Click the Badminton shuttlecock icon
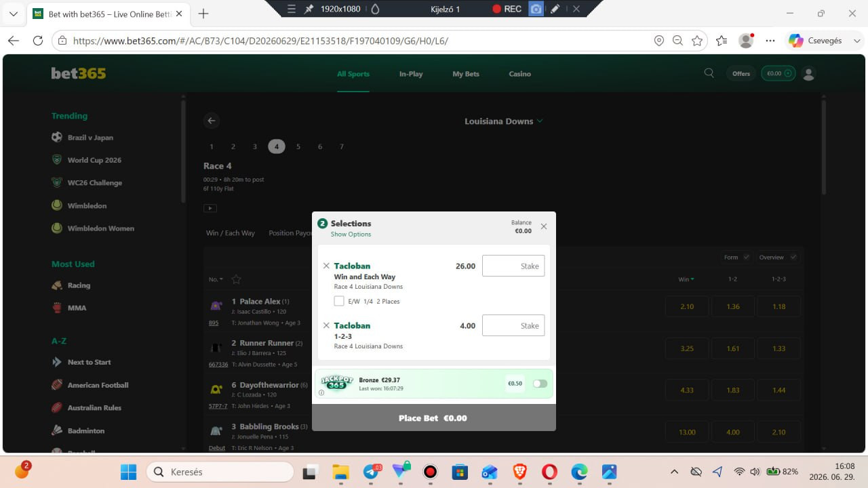The width and height of the screenshot is (868, 488). [57, 430]
